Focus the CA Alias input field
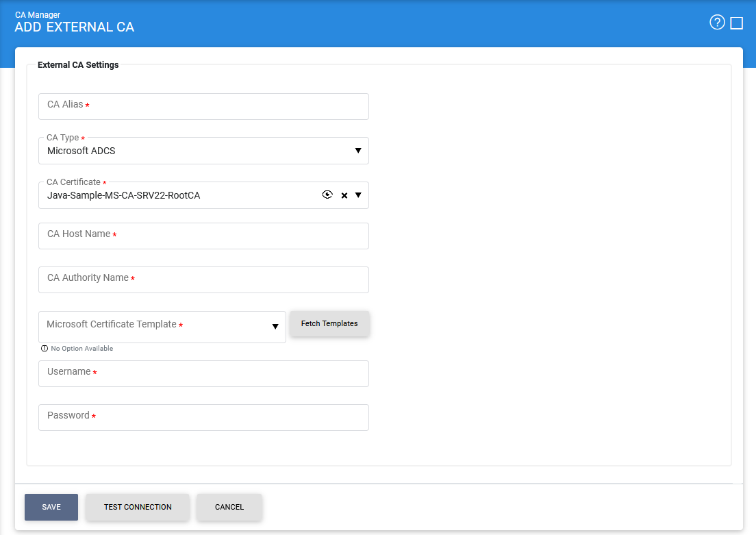This screenshot has width=756, height=535. coord(203,106)
